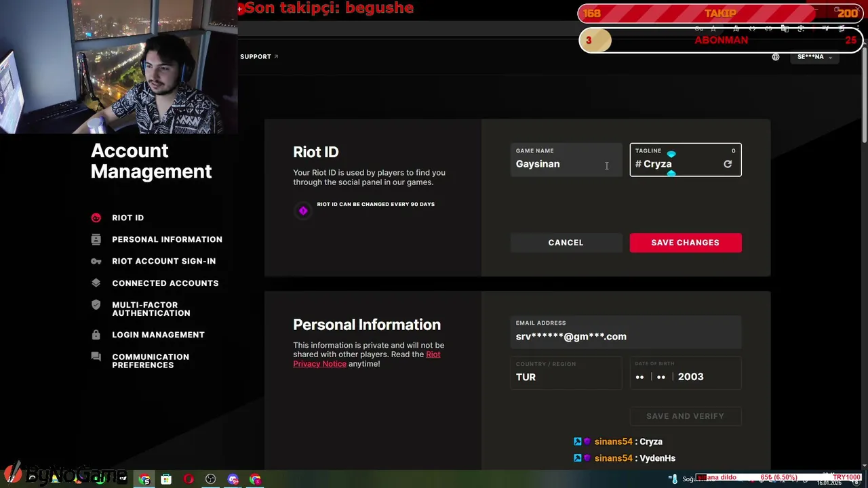Click the key icon beside Riot Account Sign-In
Viewport: 868px width, 488px height.
pos(96,261)
